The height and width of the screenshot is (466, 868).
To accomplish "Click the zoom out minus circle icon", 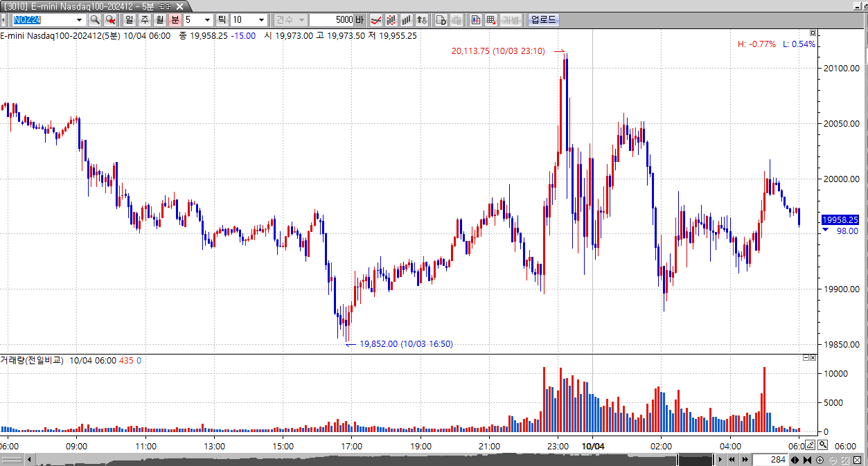I will [833, 460].
